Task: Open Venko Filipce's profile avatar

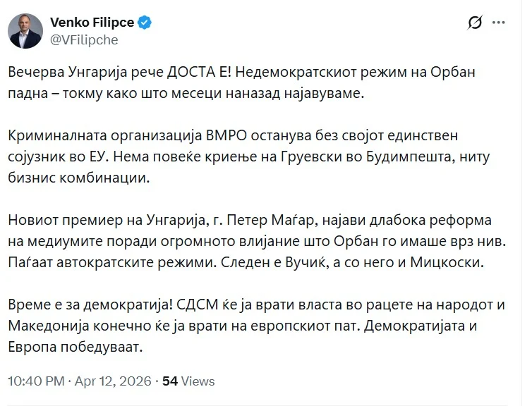Action: 26,31
